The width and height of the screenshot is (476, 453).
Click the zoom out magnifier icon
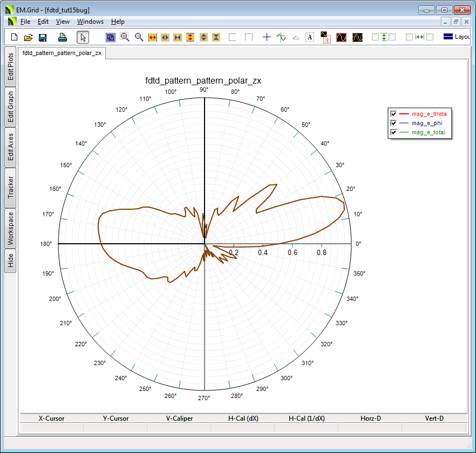[x=139, y=37]
